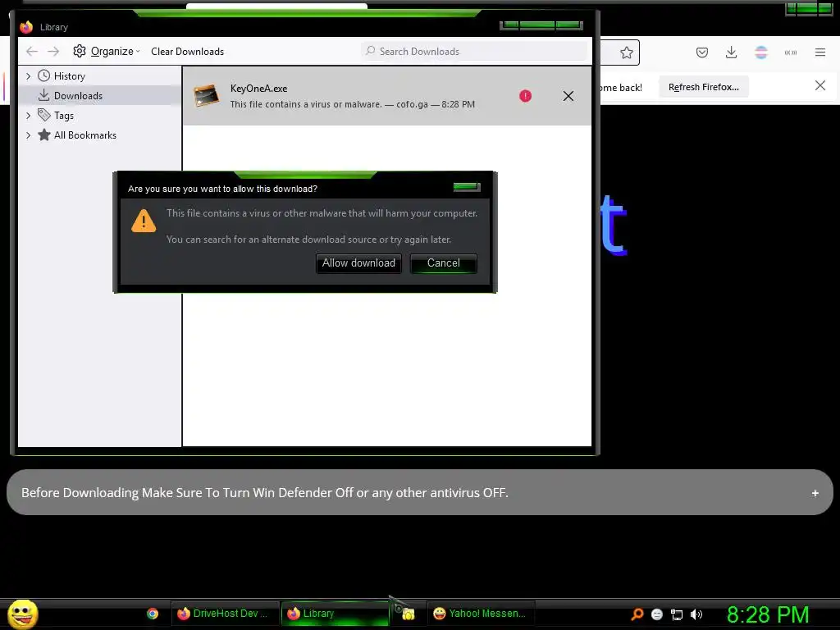Remove KeyOneA.exe entry with X button
This screenshot has width=840, height=630.
[x=568, y=96]
